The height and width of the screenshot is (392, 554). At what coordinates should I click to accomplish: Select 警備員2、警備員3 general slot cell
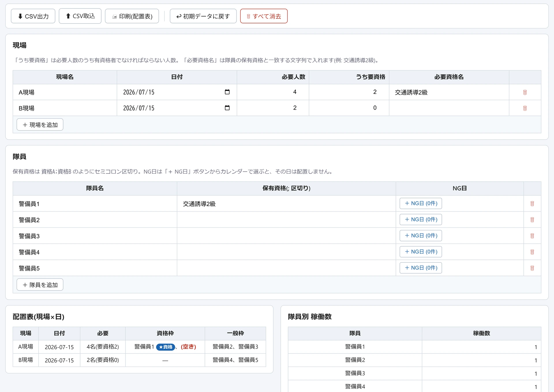[235, 347]
